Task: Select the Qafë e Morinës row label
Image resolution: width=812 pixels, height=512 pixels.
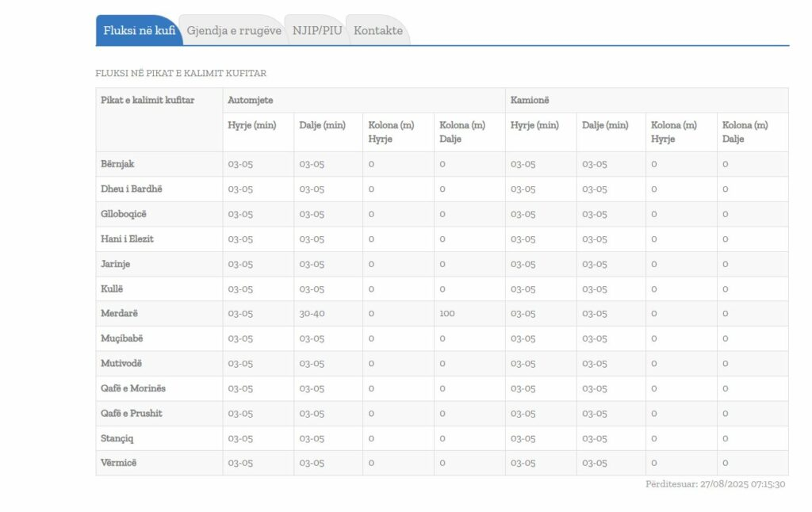Action: point(133,388)
